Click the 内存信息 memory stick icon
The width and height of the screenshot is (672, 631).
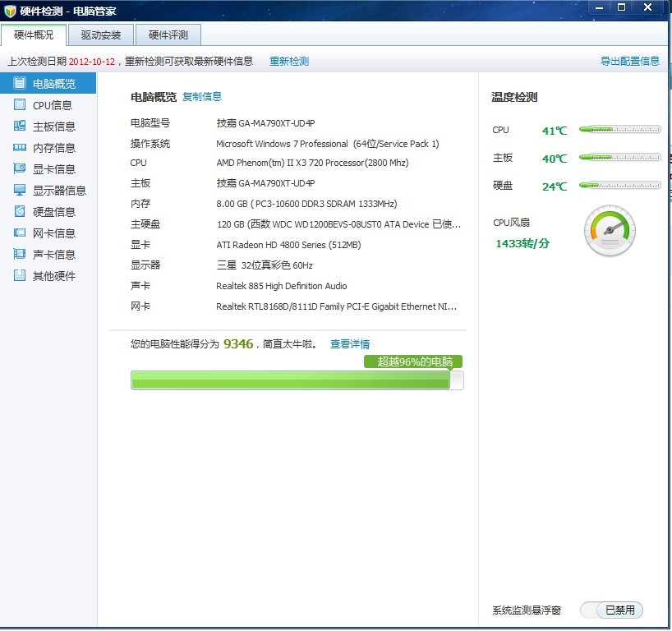[x=19, y=147]
